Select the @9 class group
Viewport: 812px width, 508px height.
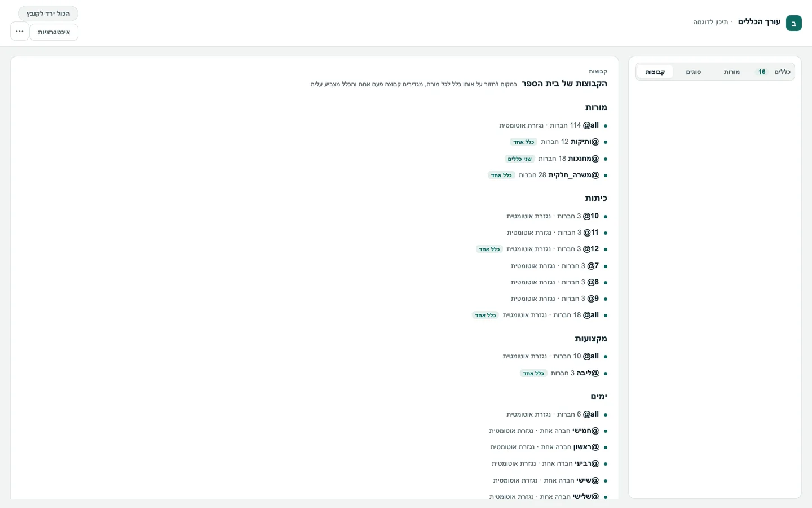(559, 299)
